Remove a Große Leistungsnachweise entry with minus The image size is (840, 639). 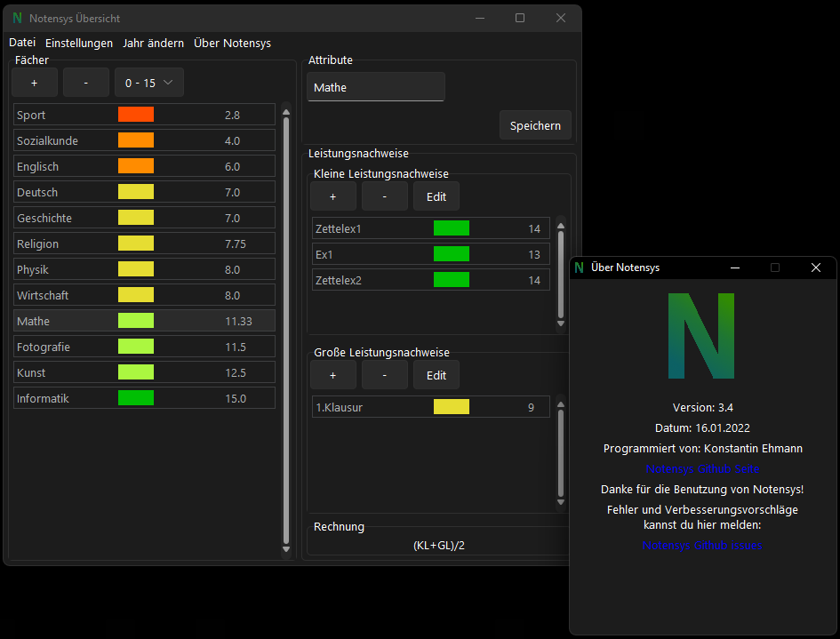point(385,375)
